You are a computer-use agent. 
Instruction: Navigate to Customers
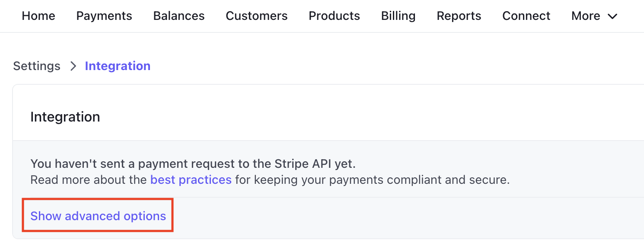tap(256, 16)
